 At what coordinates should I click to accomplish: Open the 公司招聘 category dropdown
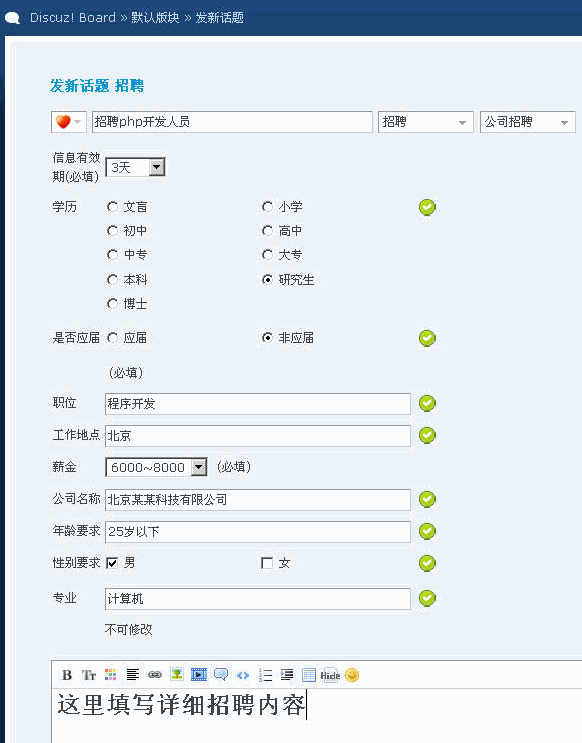coord(527,122)
